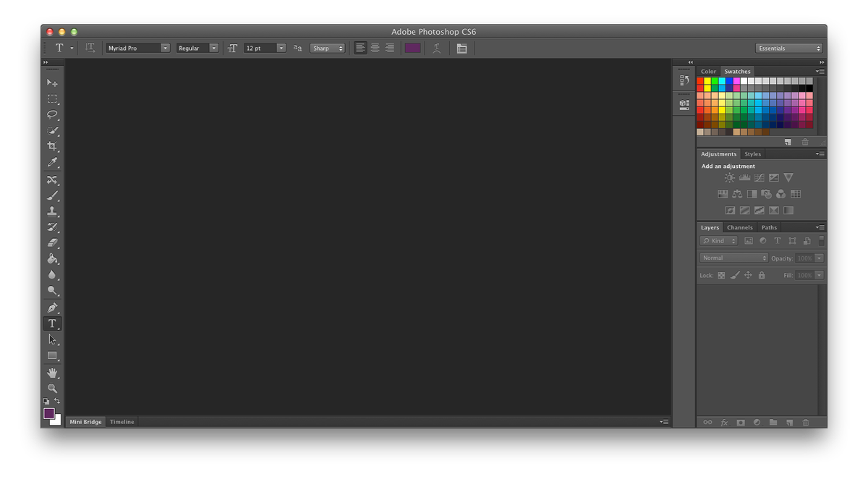Click the Create Warped Text button

436,48
